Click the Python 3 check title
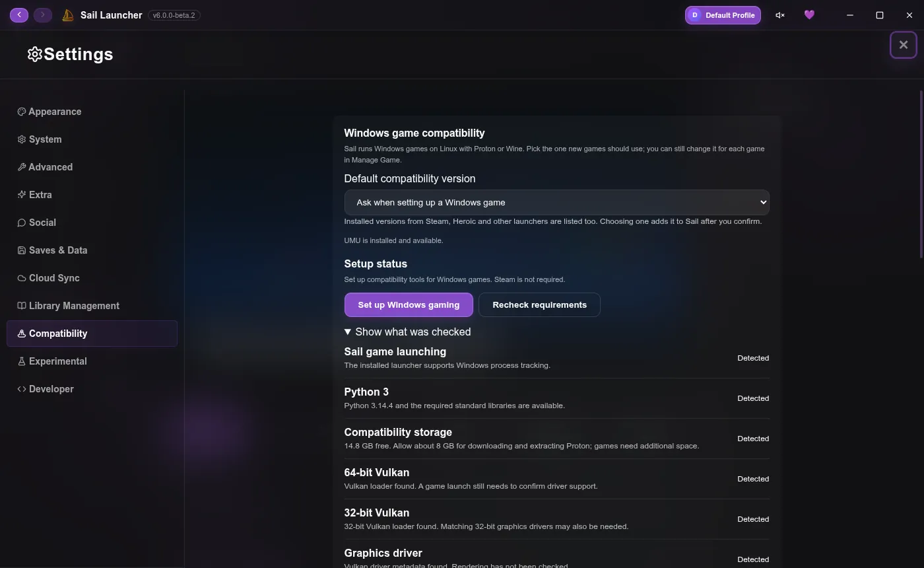Viewport: 924px width, 568px height. click(x=366, y=392)
